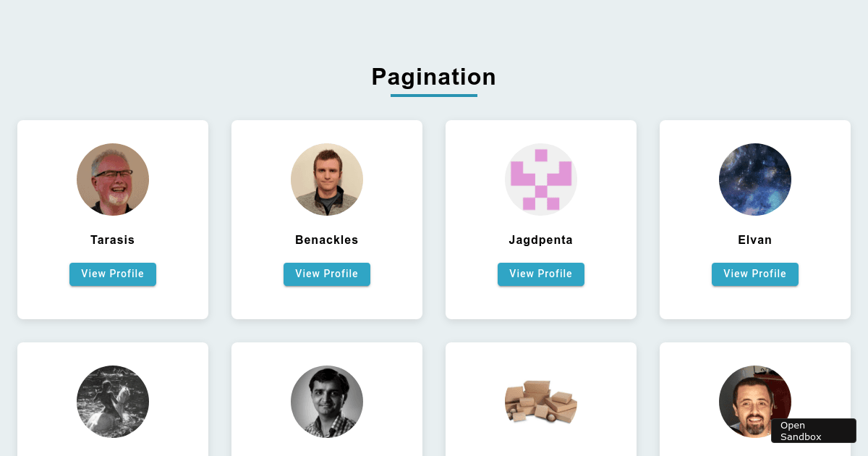
Task: Click the name label Benackles
Action: [327, 240]
